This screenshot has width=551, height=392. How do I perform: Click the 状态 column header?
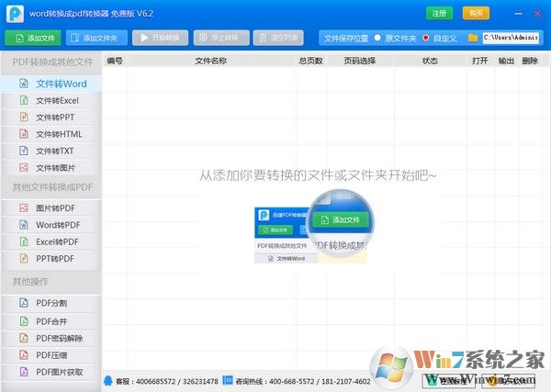coord(430,61)
